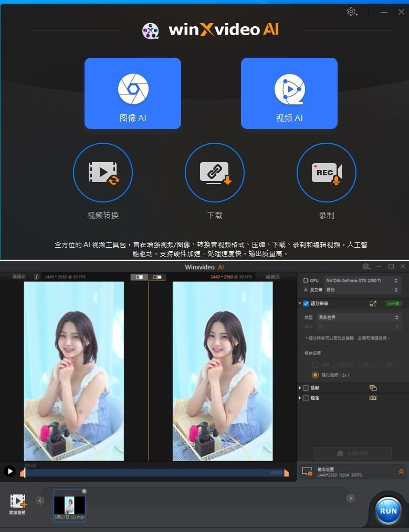Click the frame interpolation icon
This screenshot has height=532, width=409.
(x=373, y=388)
